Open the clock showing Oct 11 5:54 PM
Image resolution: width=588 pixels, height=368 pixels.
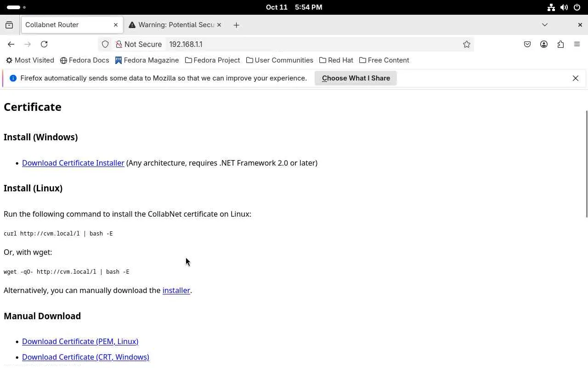[294, 7]
